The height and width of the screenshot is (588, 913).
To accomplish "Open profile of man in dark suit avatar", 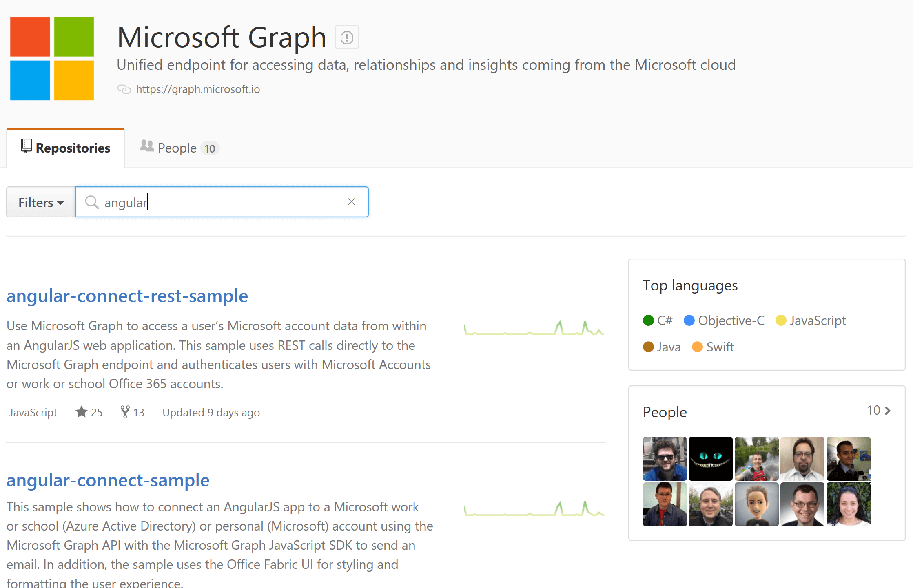I will pos(849,459).
